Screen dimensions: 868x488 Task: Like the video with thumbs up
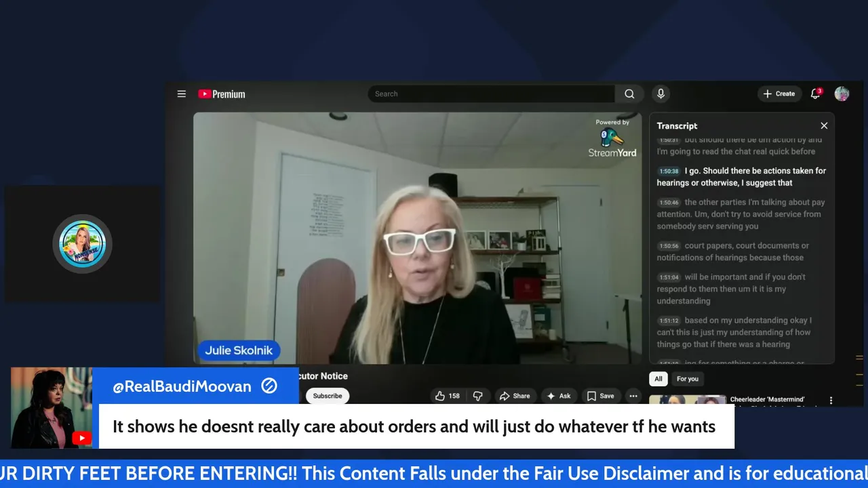447,396
